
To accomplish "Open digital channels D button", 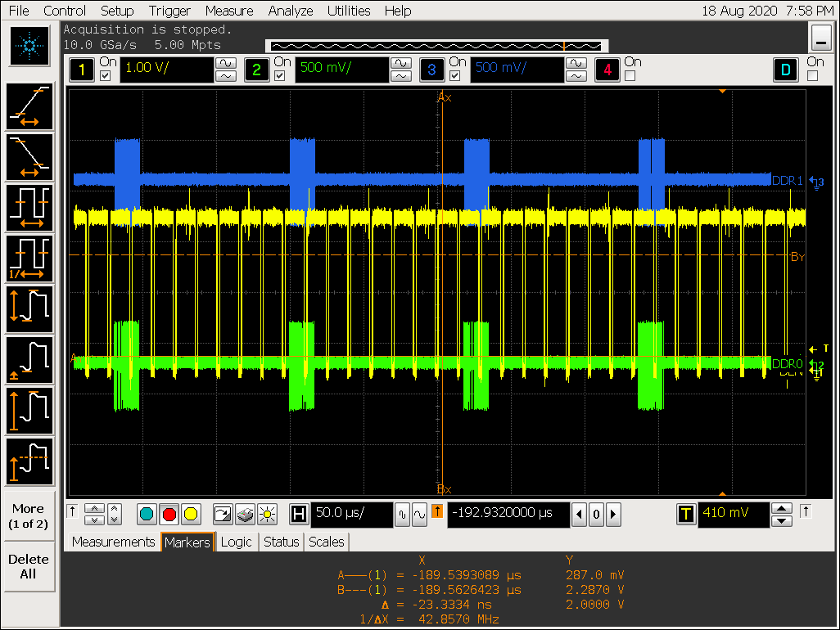I will pos(786,70).
